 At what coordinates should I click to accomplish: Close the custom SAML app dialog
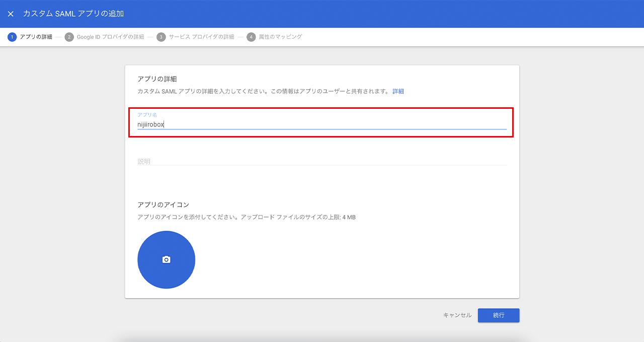click(11, 14)
